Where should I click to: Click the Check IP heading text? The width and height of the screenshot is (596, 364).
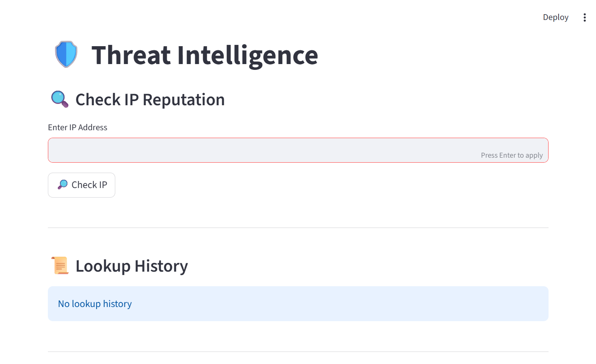[x=107, y=100]
